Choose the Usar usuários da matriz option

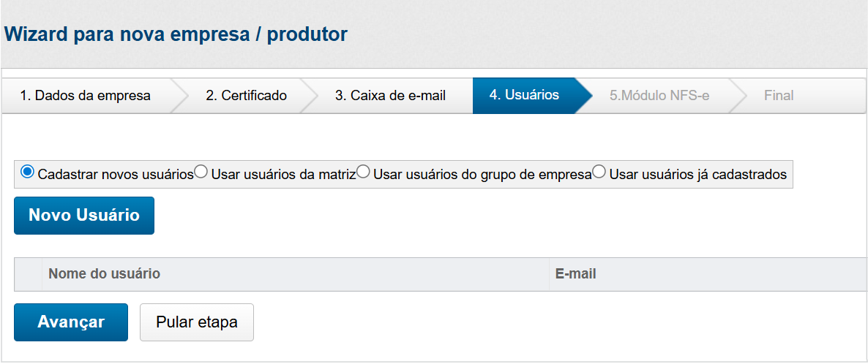point(201,173)
